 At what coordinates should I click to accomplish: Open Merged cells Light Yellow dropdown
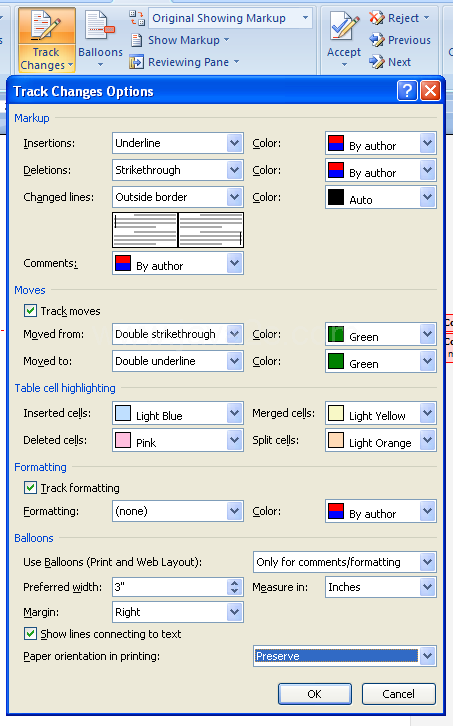381,413
